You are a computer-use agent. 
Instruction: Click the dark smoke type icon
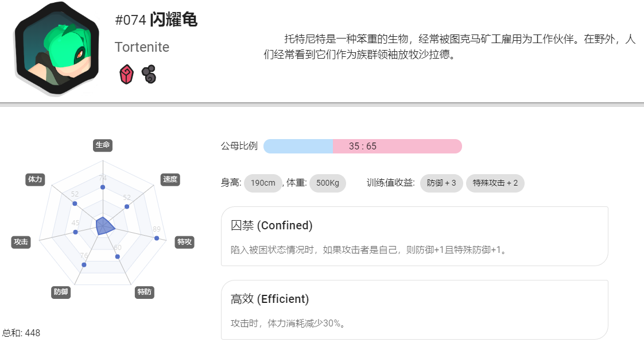click(149, 74)
